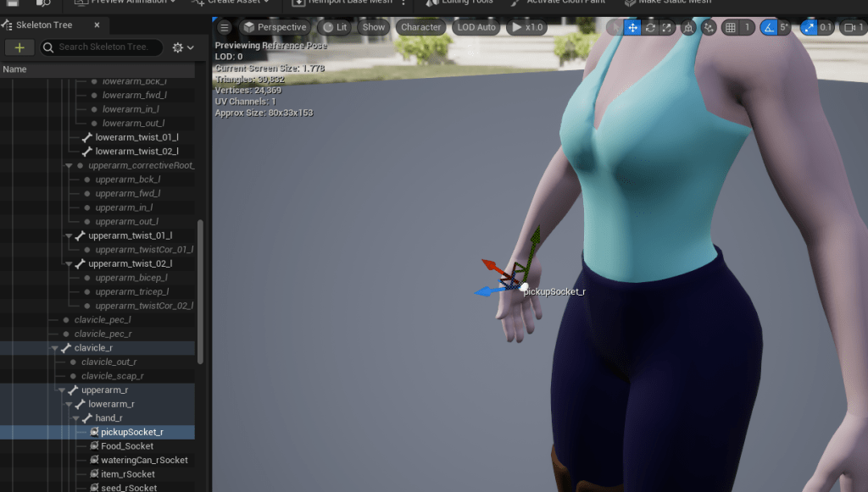Click the Show button in viewport toolbar
The image size is (868, 492).
pos(374,27)
